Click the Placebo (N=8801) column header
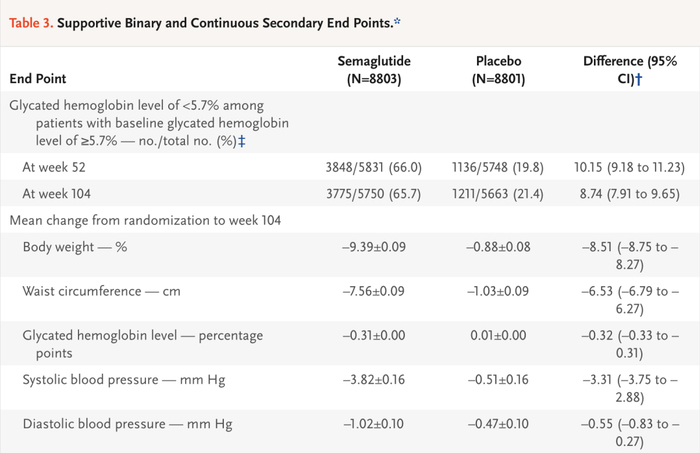700x453 pixels. point(503,69)
